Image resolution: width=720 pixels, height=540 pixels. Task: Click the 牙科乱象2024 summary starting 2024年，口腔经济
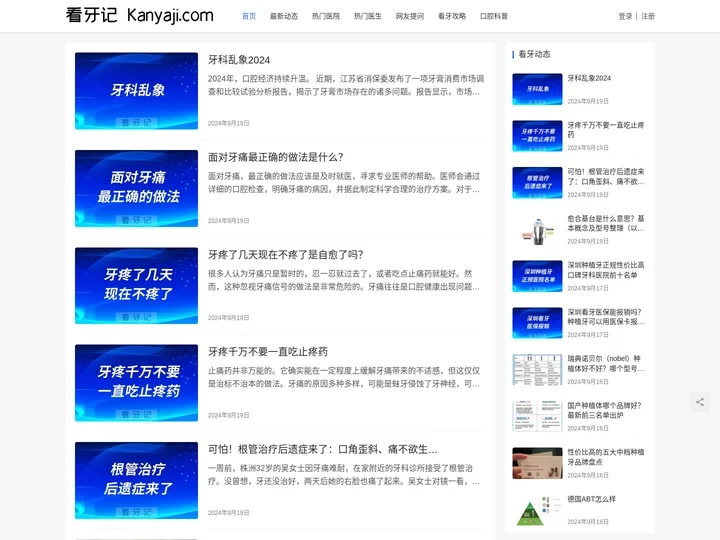point(346,85)
